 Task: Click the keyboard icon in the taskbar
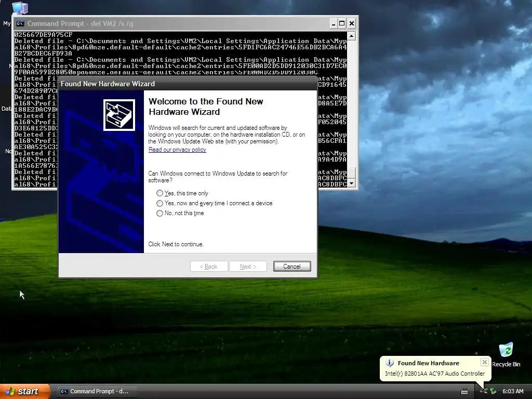pyautogui.click(x=464, y=392)
